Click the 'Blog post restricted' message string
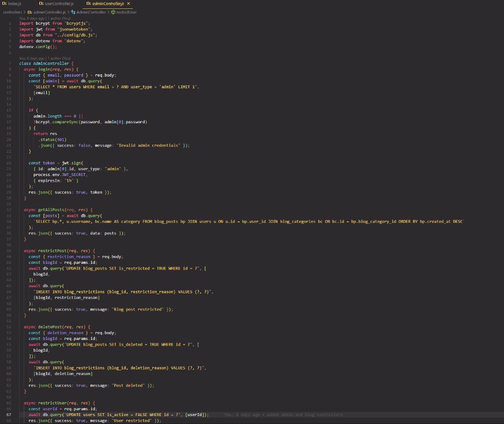Screen dimensions: 504x424 pyautogui.click(x=139, y=310)
